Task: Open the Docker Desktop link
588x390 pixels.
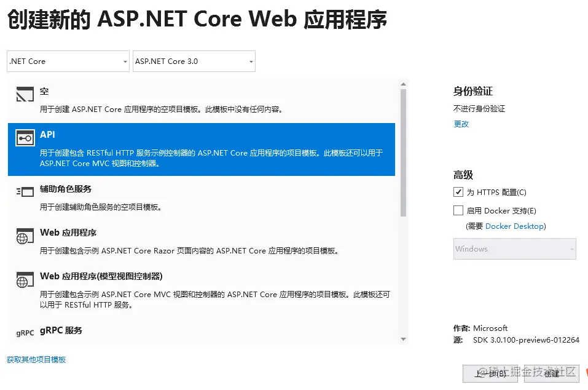Action: click(514, 226)
